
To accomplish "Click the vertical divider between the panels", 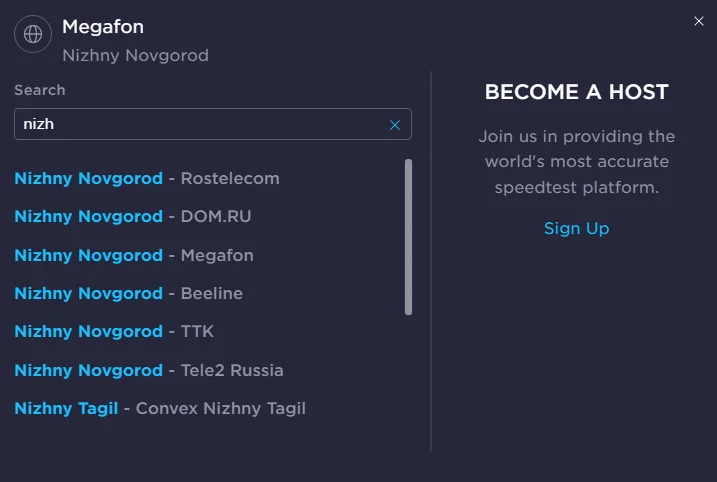I will pos(431,261).
